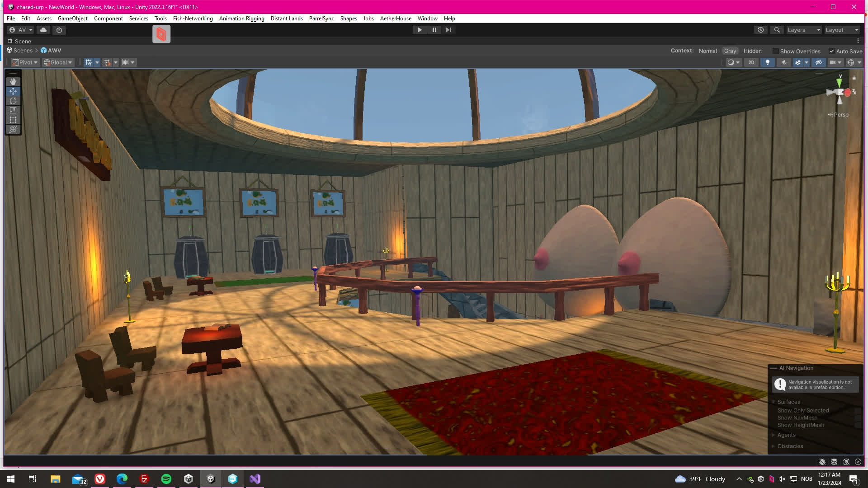Open the GameObject menu
868x488 pixels.
[x=72, y=19]
